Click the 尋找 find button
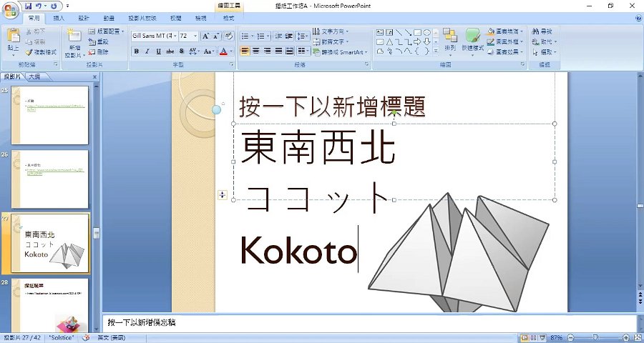644x343 pixels. coord(545,31)
